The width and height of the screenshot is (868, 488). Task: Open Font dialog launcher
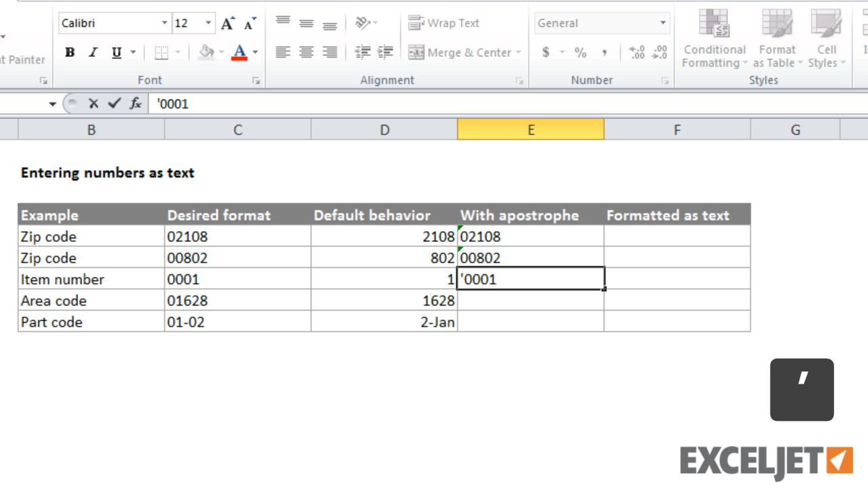coord(256,81)
